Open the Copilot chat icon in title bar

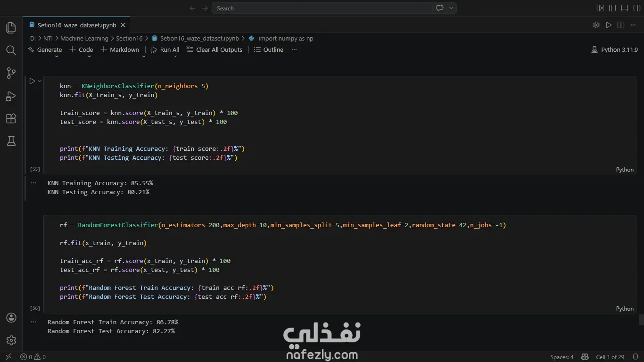coord(440,8)
